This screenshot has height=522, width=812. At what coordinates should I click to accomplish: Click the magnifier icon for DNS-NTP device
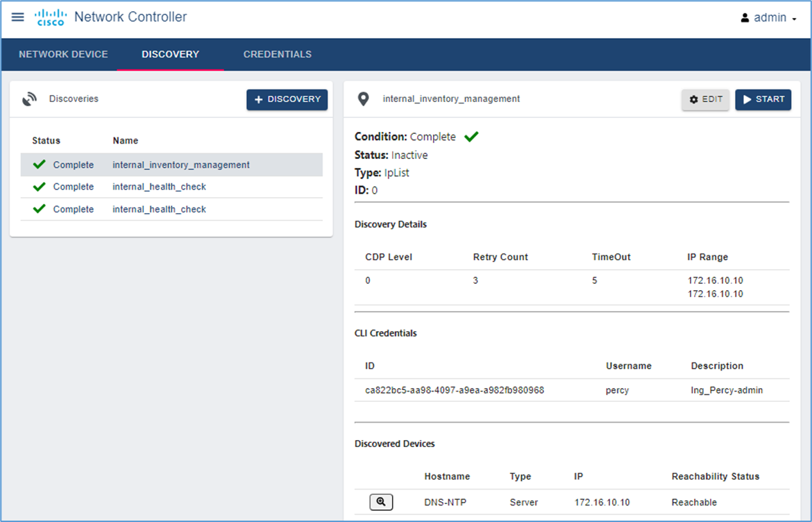(x=381, y=502)
